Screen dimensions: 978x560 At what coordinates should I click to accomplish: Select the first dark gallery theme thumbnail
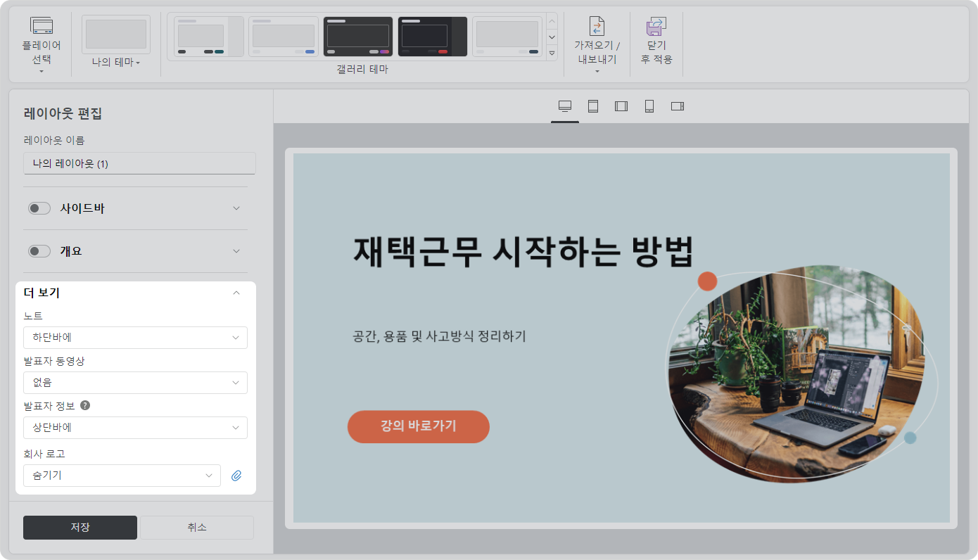coord(357,37)
